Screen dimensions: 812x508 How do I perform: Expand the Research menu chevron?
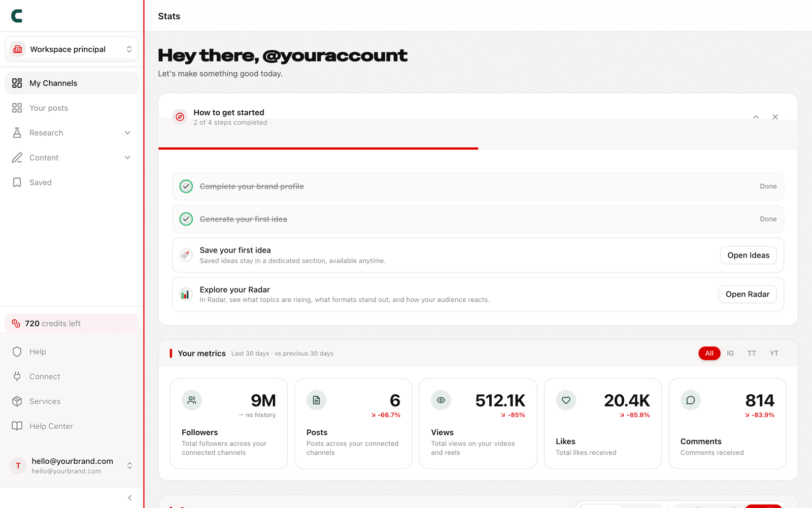127,133
